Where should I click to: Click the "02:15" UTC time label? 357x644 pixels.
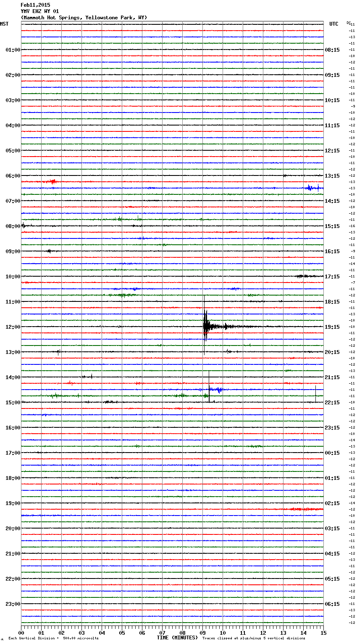[x=332, y=503]
